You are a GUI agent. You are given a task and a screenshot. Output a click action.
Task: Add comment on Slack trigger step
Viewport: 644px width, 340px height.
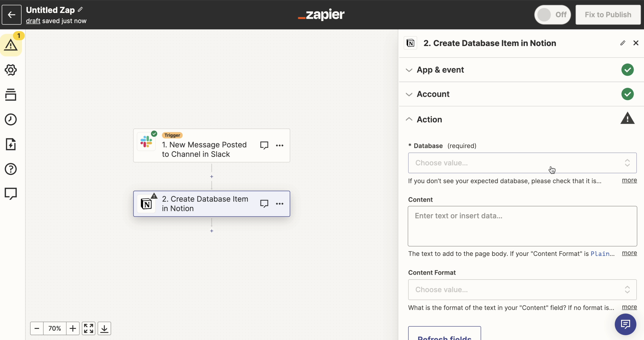[264, 145]
